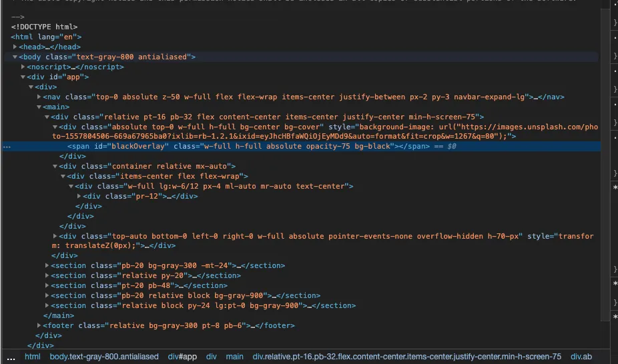Expand the div class pr-12 node

(79, 196)
